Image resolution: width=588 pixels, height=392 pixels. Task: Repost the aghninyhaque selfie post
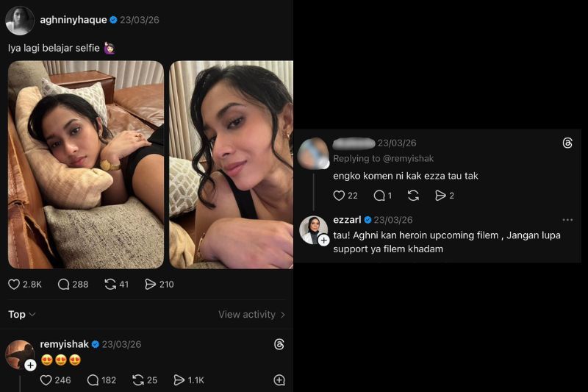tap(110, 285)
